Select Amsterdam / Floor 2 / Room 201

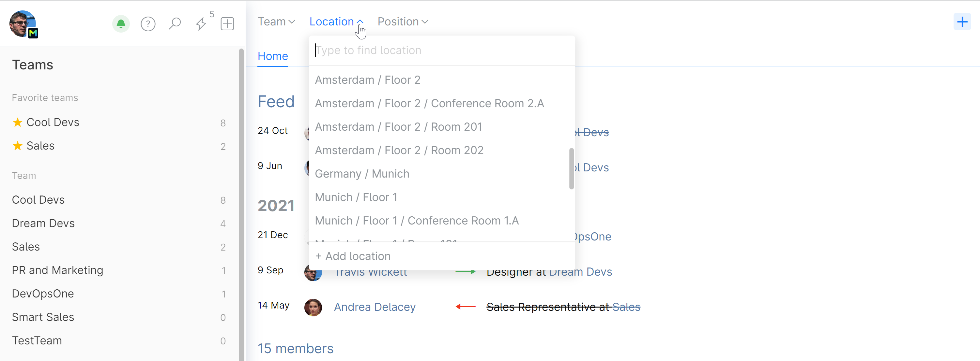point(398,127)
